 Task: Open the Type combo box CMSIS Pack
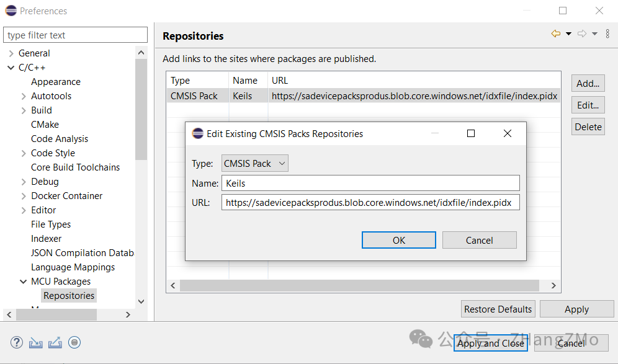pyautogui.click(x=254, y=163)
